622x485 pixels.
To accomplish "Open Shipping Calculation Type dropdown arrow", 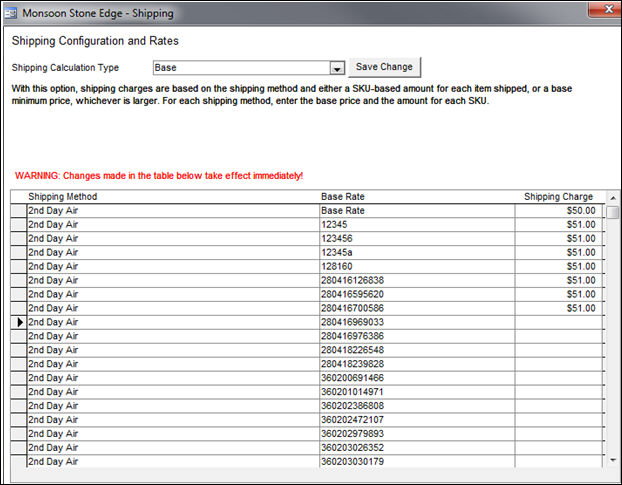I will pyautogui.click(x=337, y=68).
